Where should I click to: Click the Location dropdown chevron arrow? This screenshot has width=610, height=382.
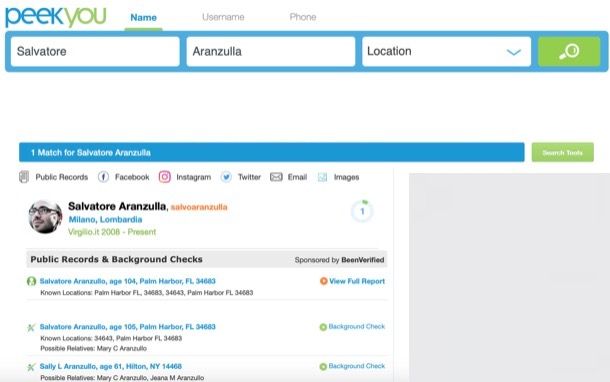point(514,52)
